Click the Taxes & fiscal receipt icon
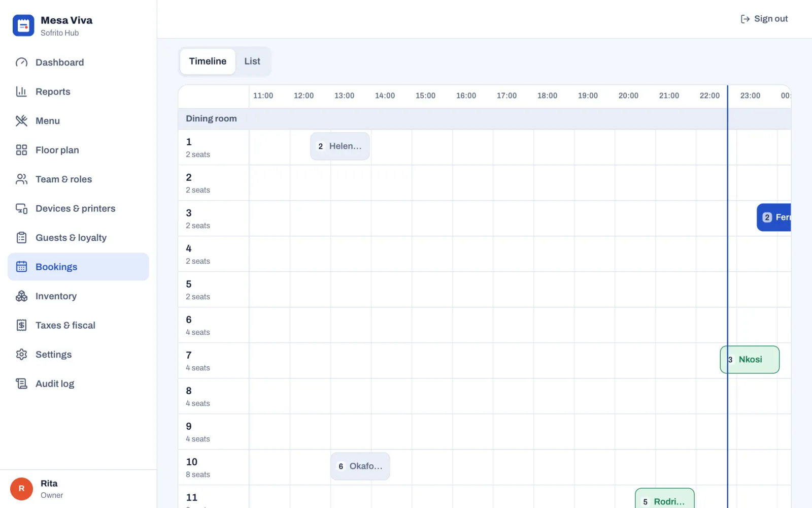 click(21, 325)
